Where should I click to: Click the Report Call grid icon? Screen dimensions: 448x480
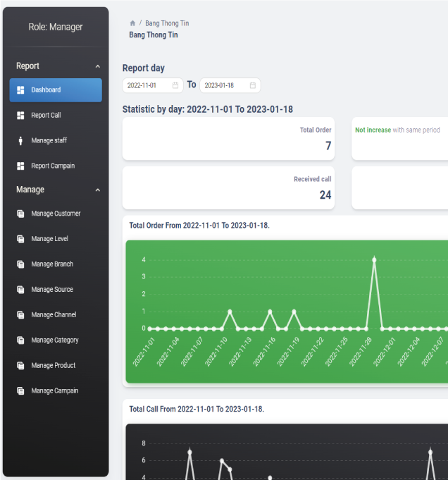(x=20, y=116)
